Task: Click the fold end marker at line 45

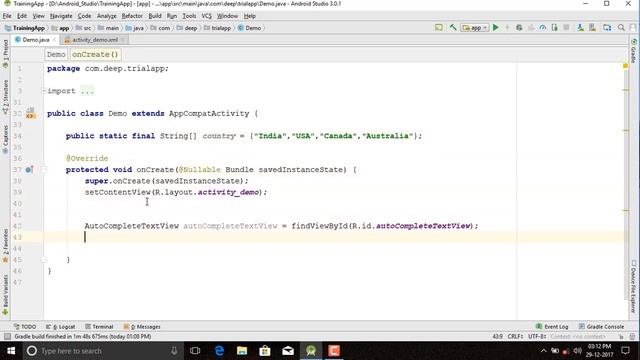Action: [x=44, y=260]
